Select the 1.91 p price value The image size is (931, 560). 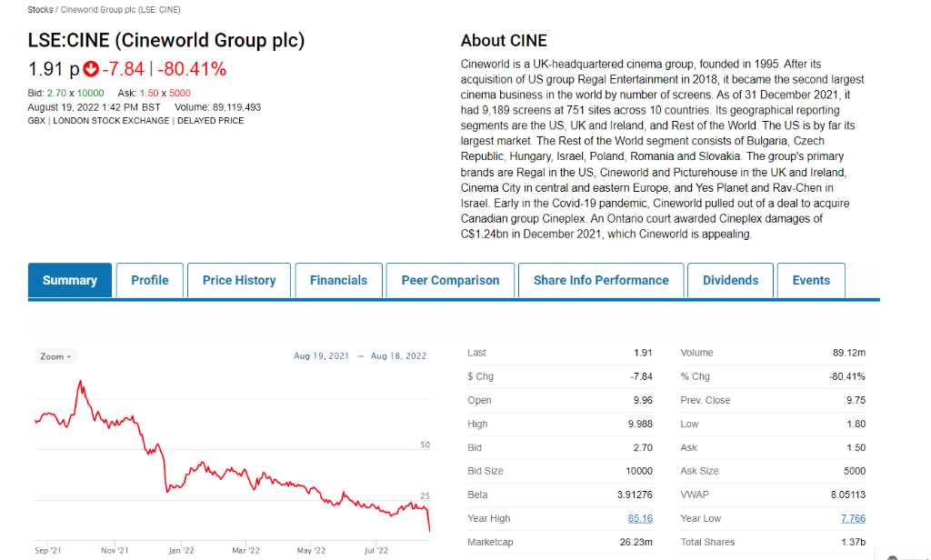pyautogui.click(x=54, y=69)
